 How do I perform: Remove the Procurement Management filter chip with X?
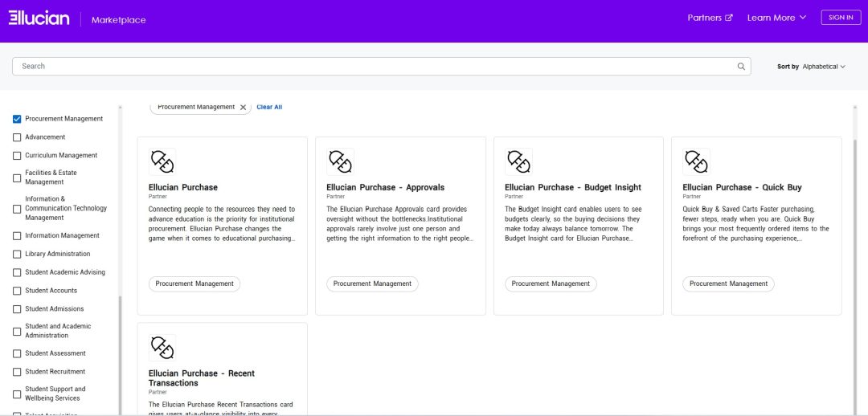click(243, 108)
